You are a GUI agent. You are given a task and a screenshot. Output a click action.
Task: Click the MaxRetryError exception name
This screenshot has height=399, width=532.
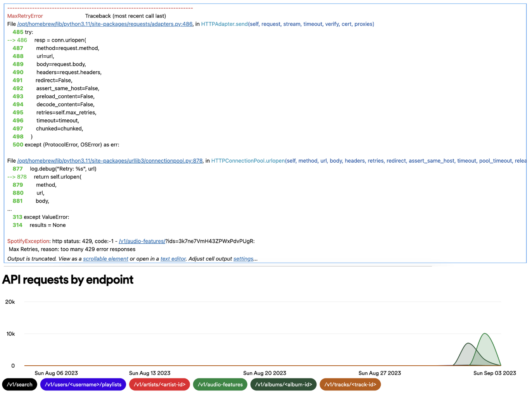[x=25, y=16]
